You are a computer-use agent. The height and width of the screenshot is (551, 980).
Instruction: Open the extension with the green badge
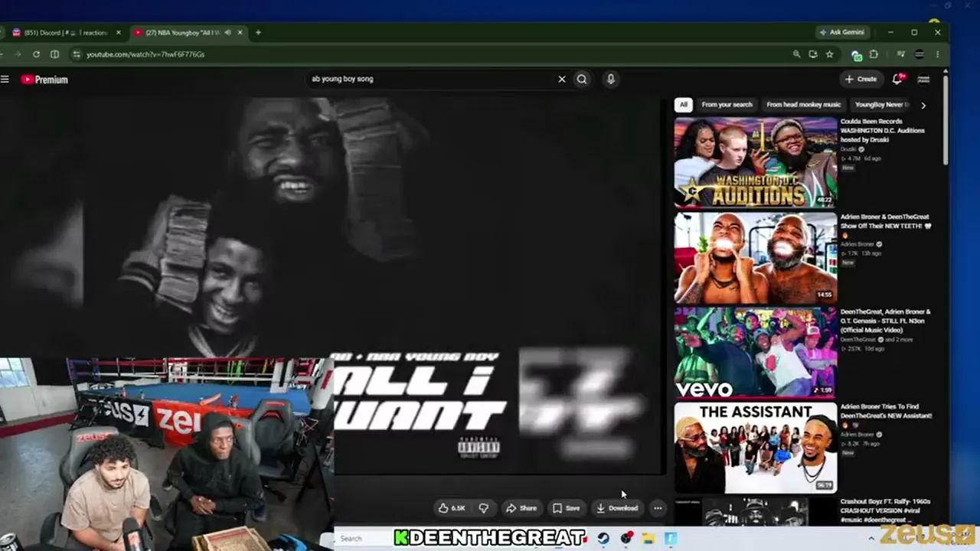point(856,55)
